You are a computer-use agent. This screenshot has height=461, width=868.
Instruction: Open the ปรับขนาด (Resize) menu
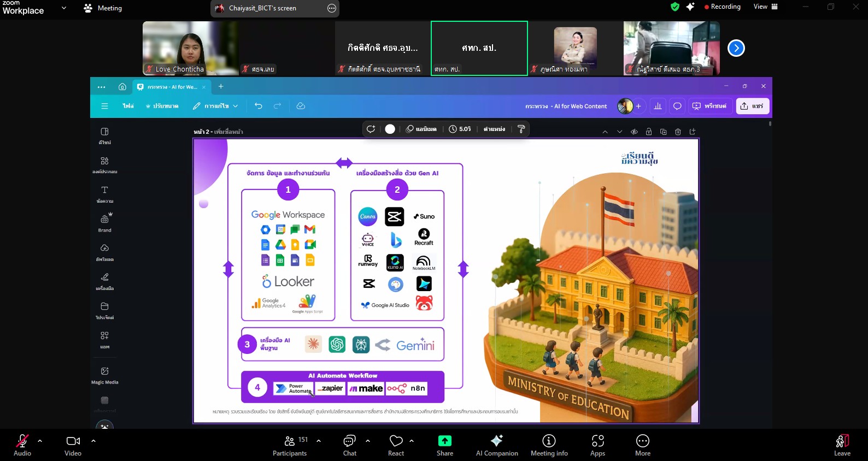(x=162, y=106)
